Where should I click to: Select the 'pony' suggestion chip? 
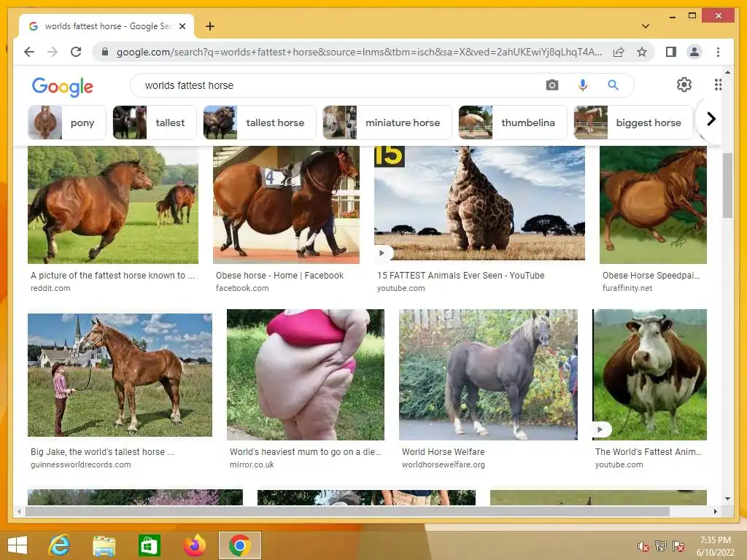point(66,122)
